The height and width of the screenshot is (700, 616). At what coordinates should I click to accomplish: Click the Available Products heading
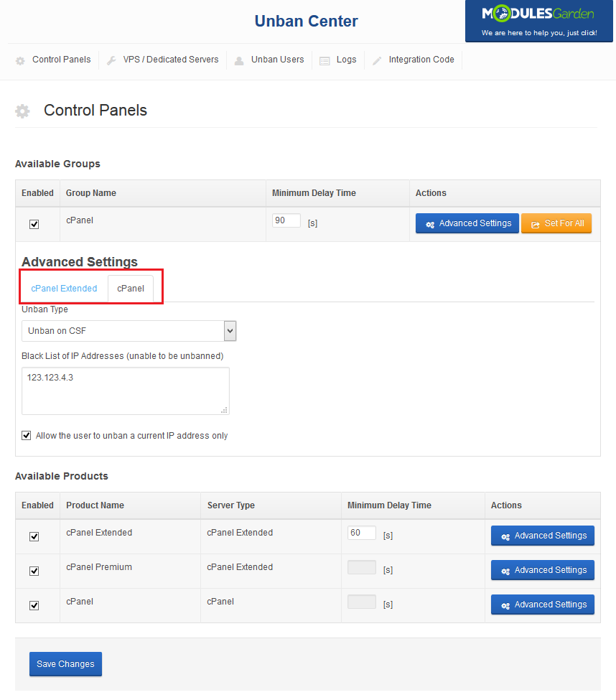pyautogui.click(x=62, y=476)
